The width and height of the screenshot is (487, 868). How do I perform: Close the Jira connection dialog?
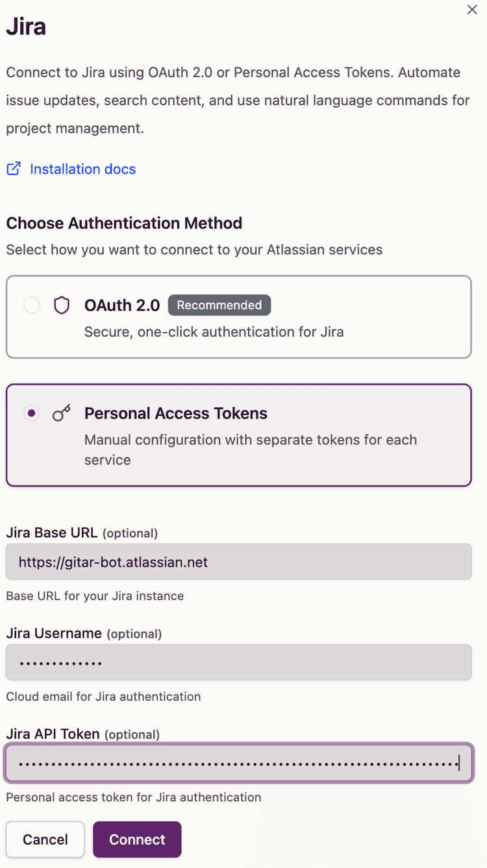click(472, 10)
